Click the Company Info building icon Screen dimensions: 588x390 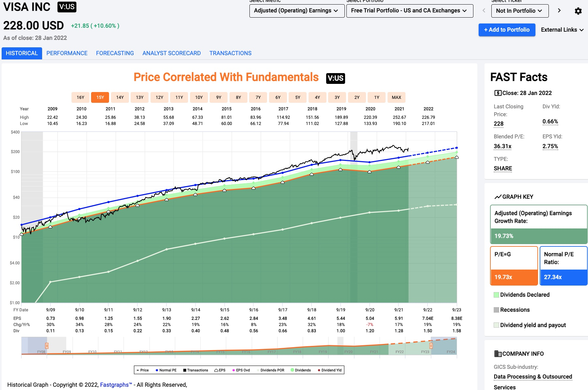click(x=498, y=354)
